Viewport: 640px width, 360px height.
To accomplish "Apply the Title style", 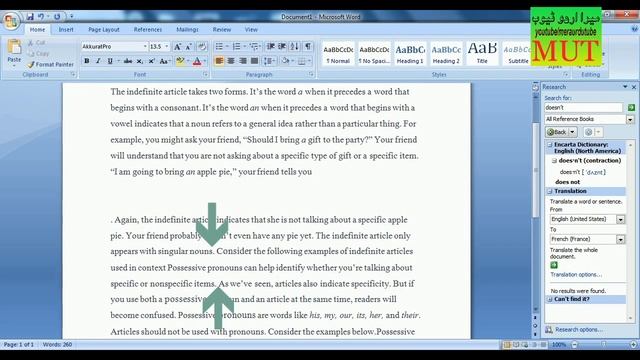I will (x=482, y=53).
